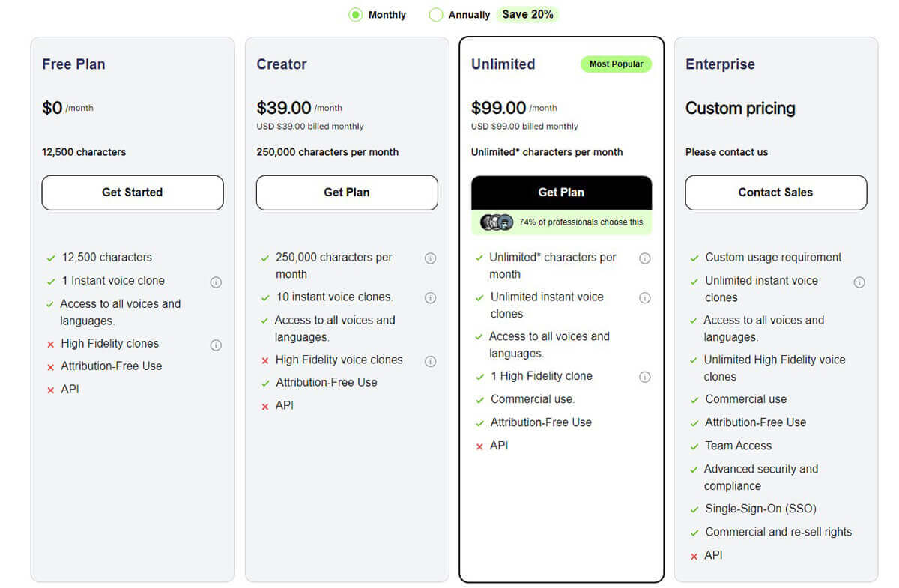Screen dimensions: 899x588
Task: Click info icon in Enterprise Unlimited instant voice clones
Action: (x=859, y=282)
